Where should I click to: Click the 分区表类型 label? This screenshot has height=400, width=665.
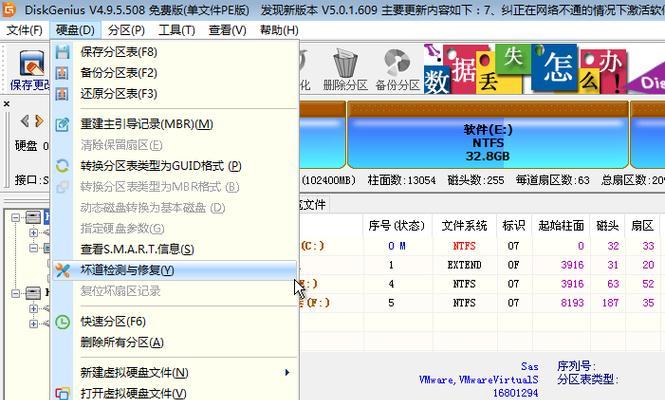[587, 379]
